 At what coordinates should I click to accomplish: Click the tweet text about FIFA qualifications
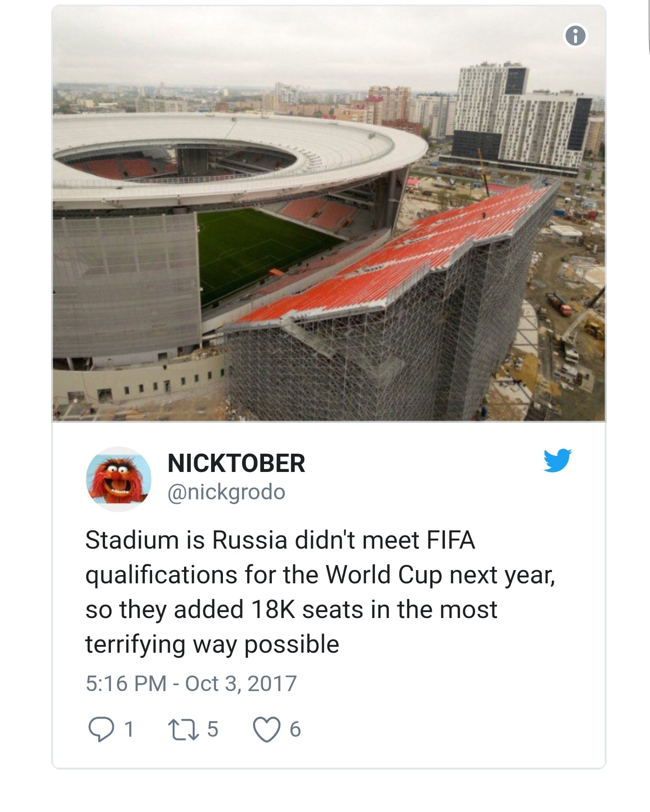pyautogui.click(x=297, y=574)
